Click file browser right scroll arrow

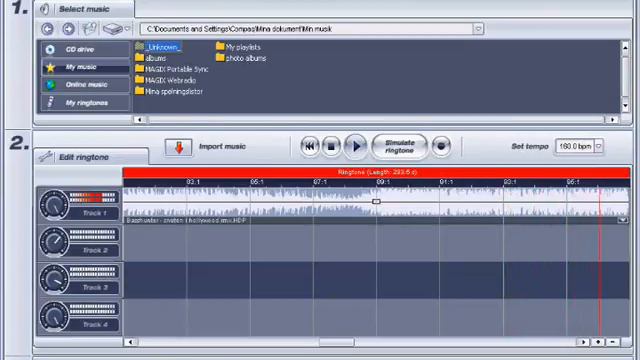click(612, 120)
